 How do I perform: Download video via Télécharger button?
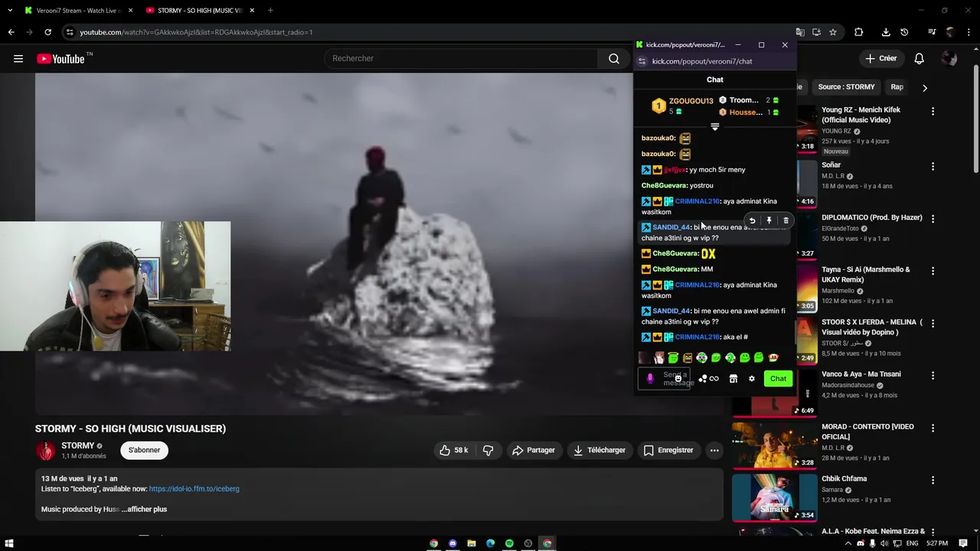(x=599, y=450)
